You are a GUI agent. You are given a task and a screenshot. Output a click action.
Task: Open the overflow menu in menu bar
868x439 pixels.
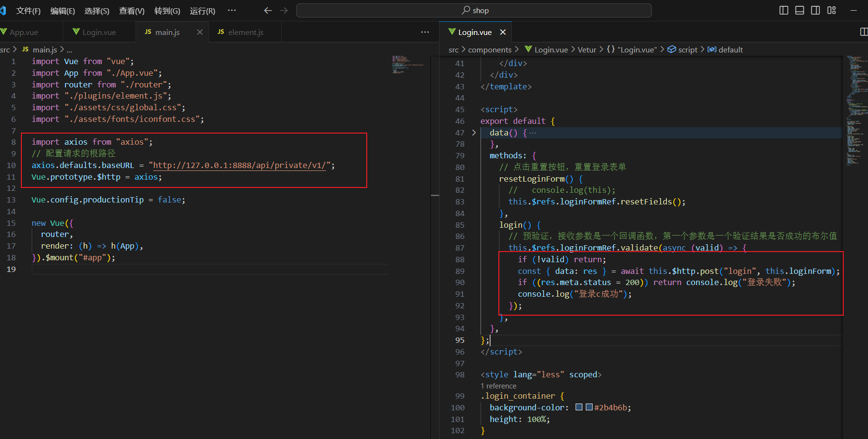232,10
